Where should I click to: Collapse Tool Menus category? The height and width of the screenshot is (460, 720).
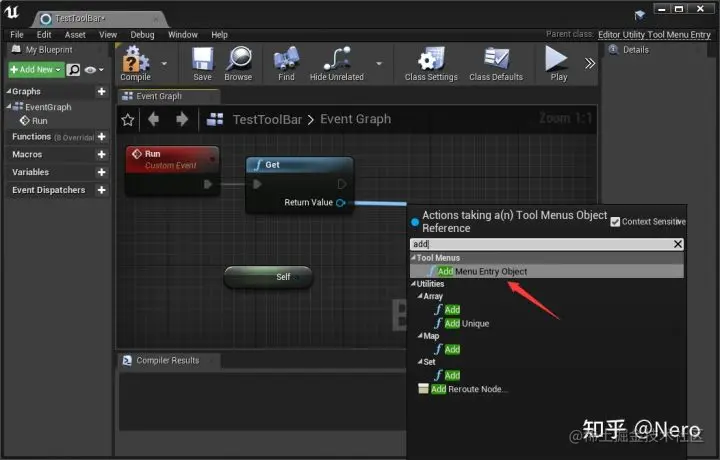pos(413,258)
